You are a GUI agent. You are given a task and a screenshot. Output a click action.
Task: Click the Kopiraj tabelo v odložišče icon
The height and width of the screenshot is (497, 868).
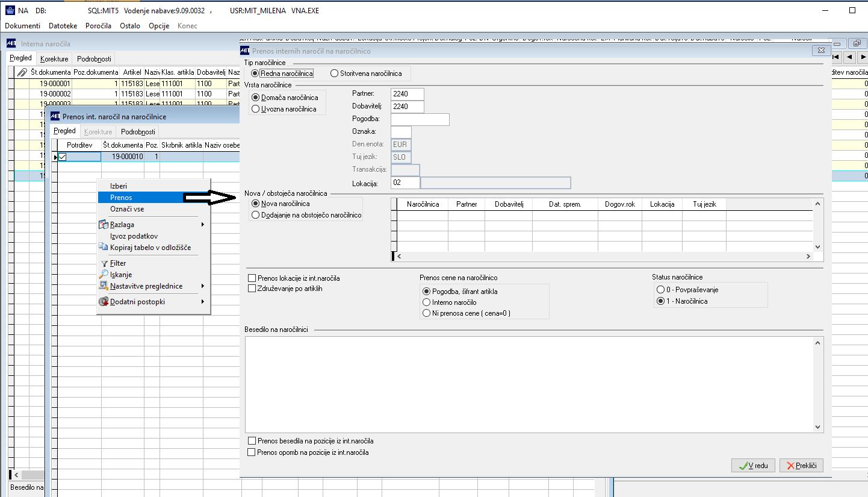coord(104,248)
